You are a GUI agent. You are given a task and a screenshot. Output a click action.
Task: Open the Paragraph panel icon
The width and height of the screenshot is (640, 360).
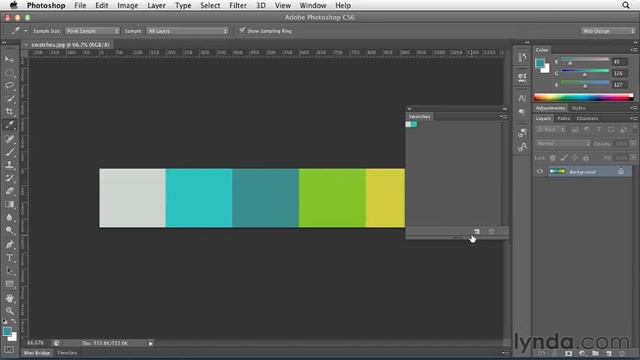(522, 112)
